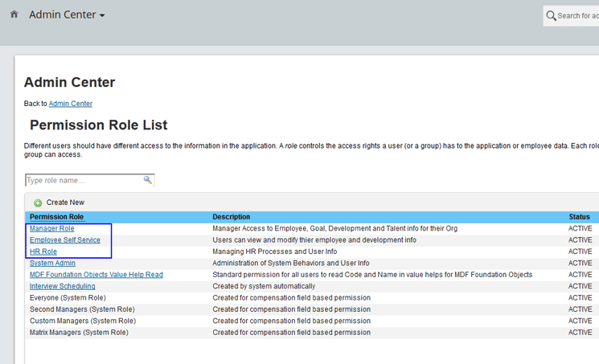
Task: Open the Interview Scheduling role
Action: point(62,286)
